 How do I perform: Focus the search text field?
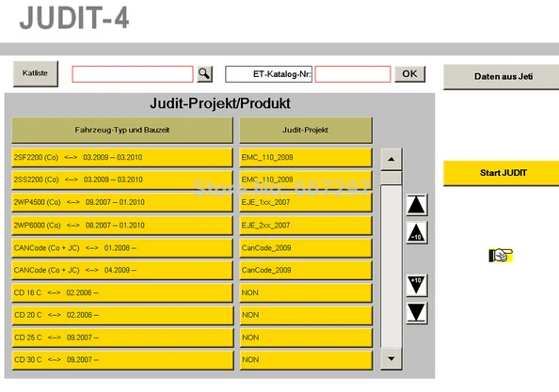click(x=133, y=74)
